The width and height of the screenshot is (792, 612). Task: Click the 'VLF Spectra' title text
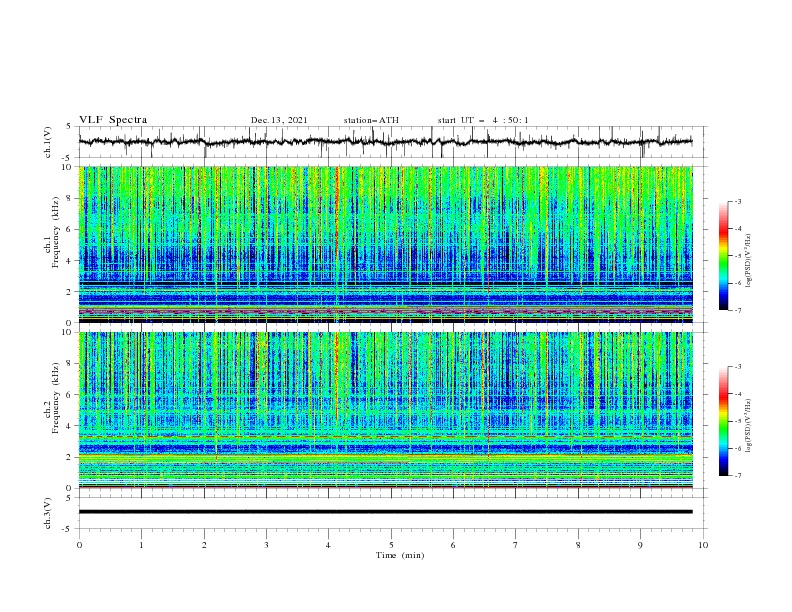[x=113, y=120]
